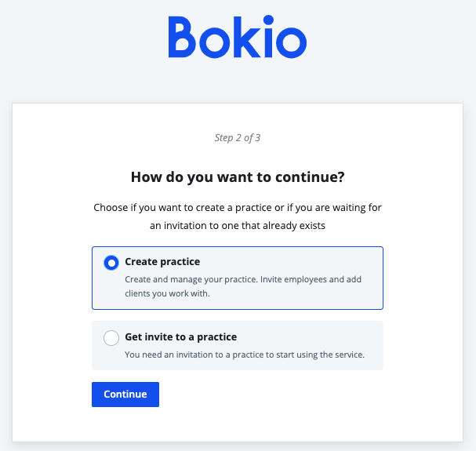Click the filled blue dot of selected radio
Screen dimensions: 476x451
[x=111, y=264]
